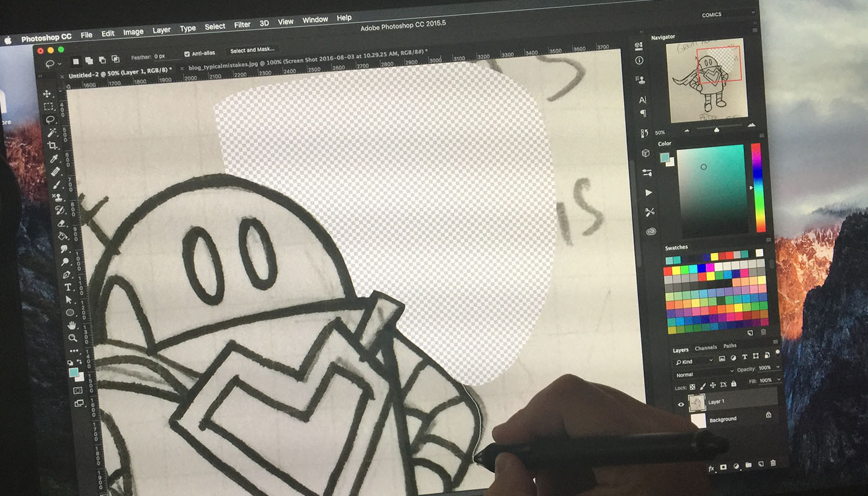The width and height of the screenshot is (868, 496).
Task: Select the Magic Wand tool
Action: click(51, 132)
